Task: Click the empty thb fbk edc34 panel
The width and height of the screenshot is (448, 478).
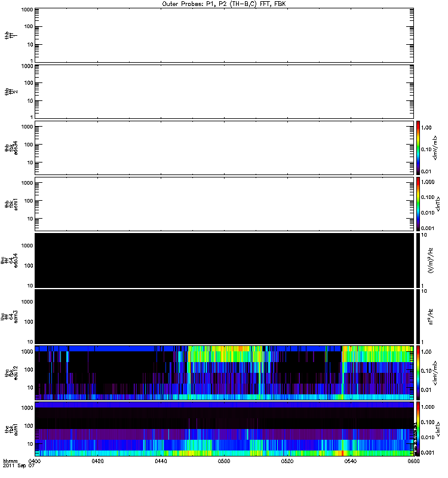Action: click(x=224, y=148)
